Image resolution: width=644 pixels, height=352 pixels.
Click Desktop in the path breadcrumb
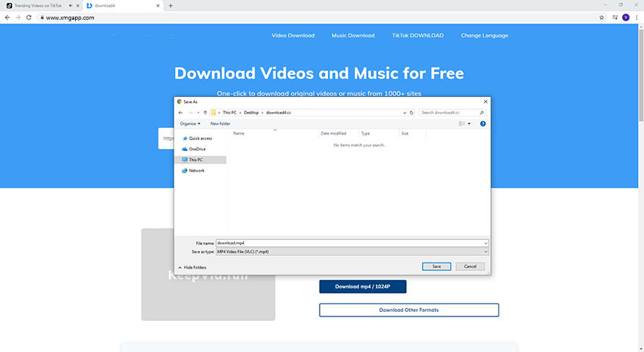pyautogui.click(x=252, y=112)
